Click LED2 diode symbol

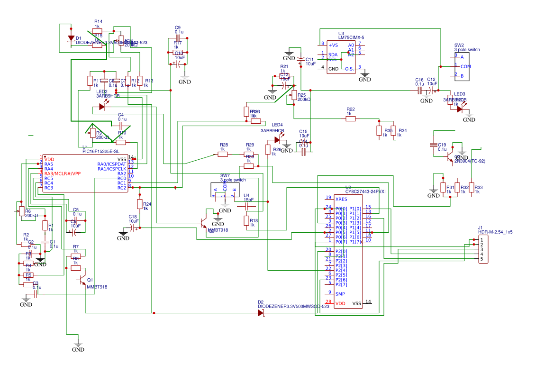(103, 106)
